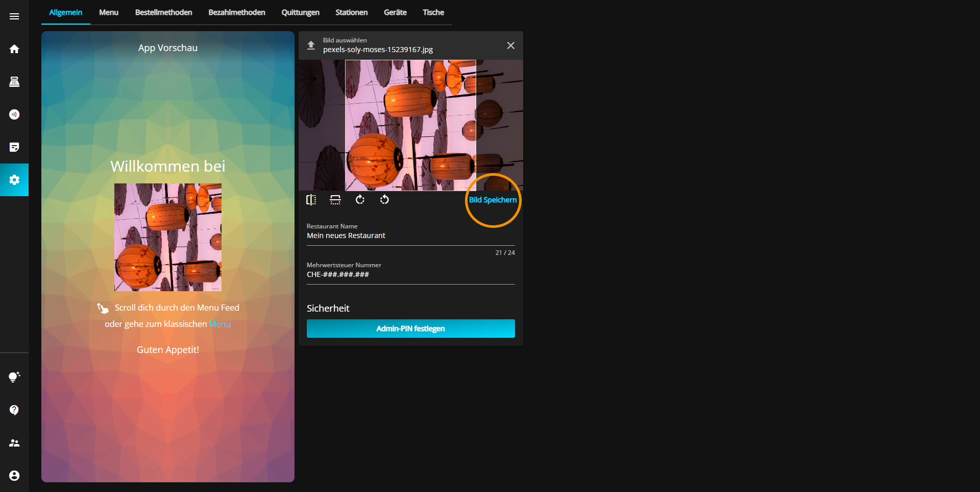Click the Admin-PIN festlegen button

411,329
